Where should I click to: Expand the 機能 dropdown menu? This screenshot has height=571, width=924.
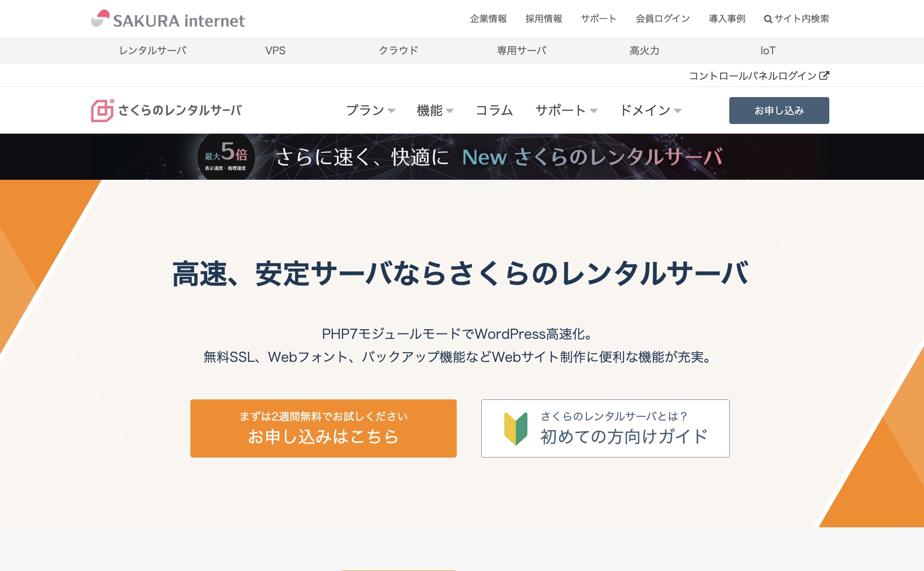(x=435, y=111)
